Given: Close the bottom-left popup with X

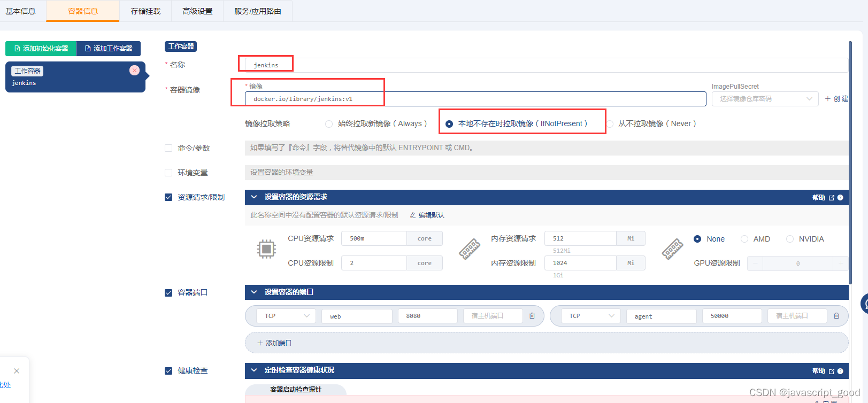Looking at the screenshot, I should click(x=17, y=371).
